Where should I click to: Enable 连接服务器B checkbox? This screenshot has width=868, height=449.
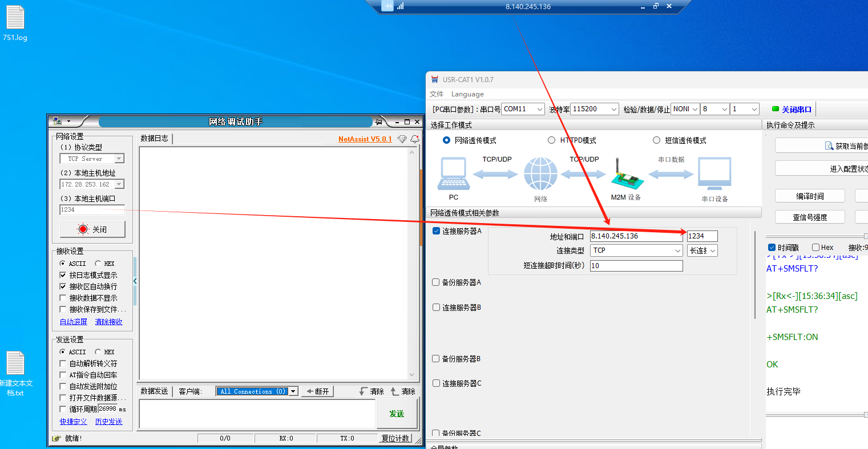436,308
